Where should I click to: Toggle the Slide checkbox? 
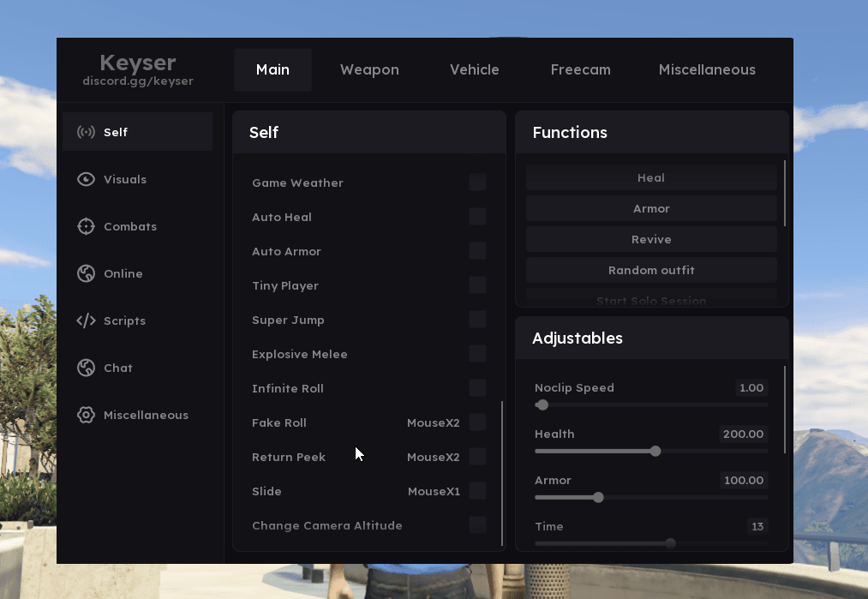[477, 490]
